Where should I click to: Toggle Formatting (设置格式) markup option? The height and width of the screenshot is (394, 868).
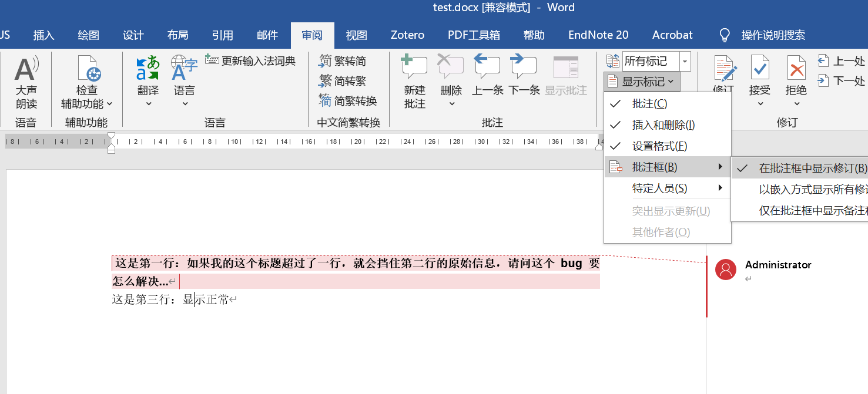[x=668, y=146]
